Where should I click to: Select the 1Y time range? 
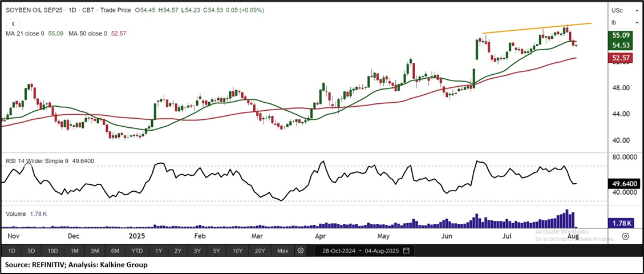pyautogui.click(x=158, y=251)
